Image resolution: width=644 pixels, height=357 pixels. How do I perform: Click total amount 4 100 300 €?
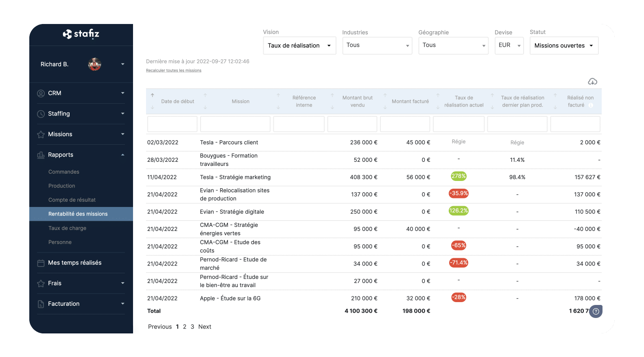[361, 311]
